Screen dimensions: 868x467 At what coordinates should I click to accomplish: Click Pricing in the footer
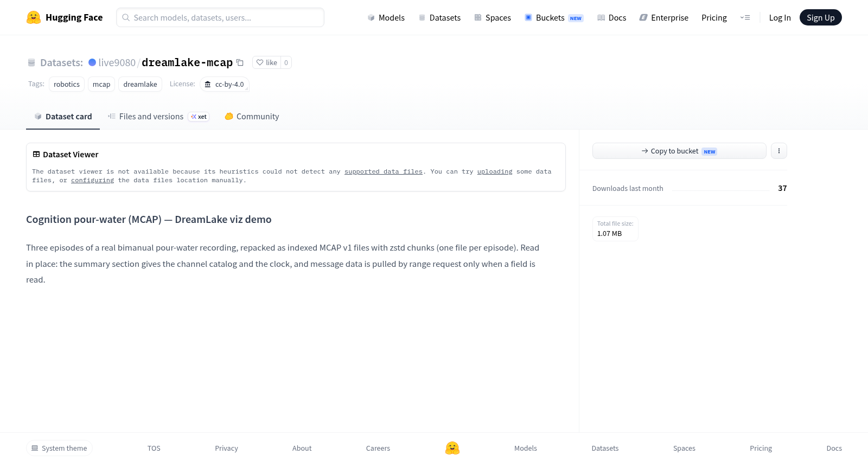pos(761,448)
